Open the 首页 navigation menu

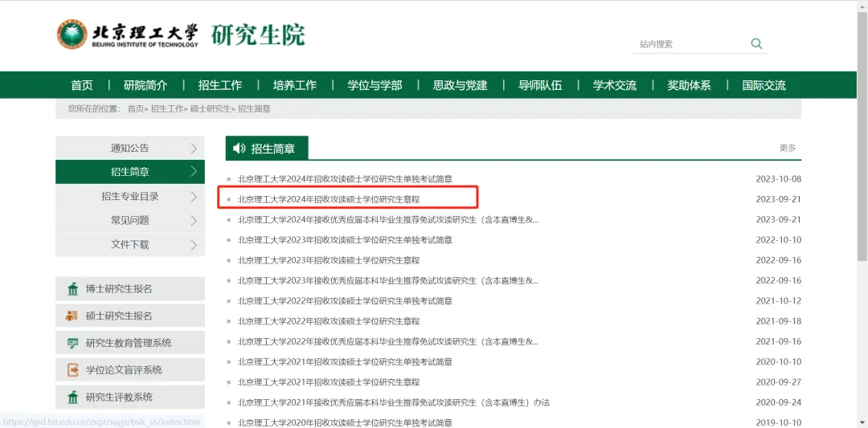point(82,85)
